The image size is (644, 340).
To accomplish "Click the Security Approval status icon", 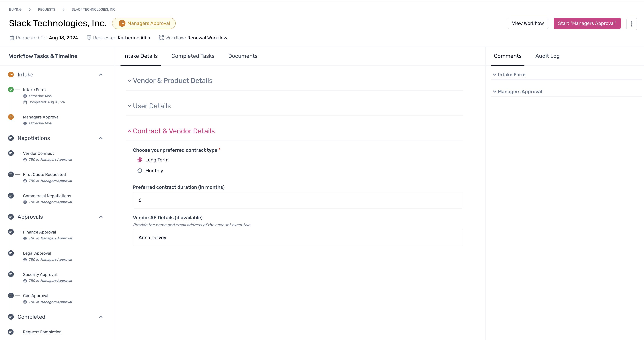I will coord(11,274).
